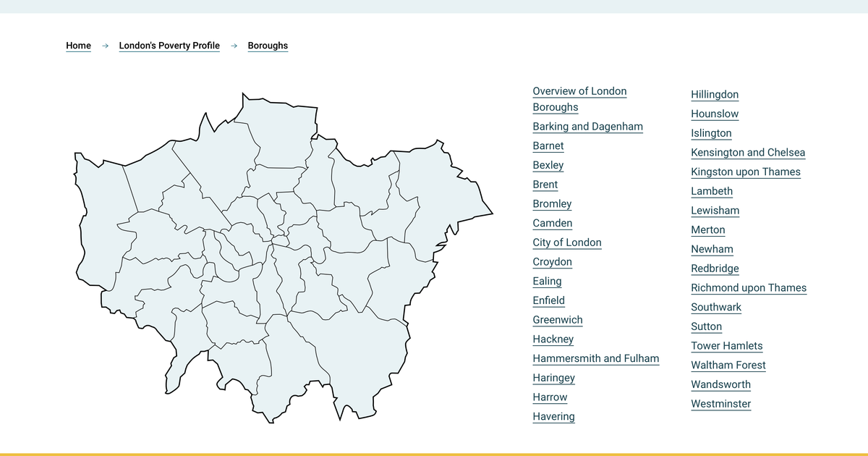Click the Camden link
Screen dimensions: 868x456
click(x=553, y=223)
